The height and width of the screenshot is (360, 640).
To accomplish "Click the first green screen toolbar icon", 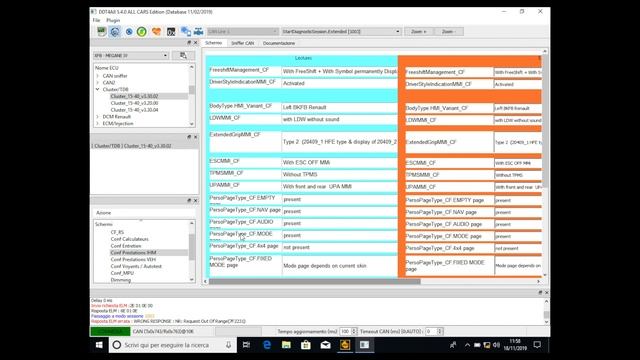I will pos(101,31).
